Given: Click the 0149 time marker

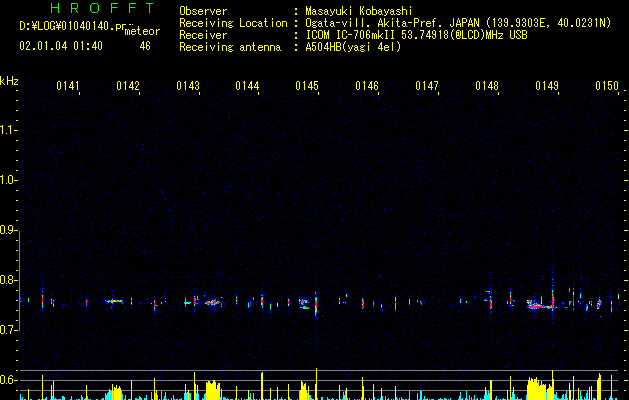Looking at the screenshot, I should tap(547, 86).
